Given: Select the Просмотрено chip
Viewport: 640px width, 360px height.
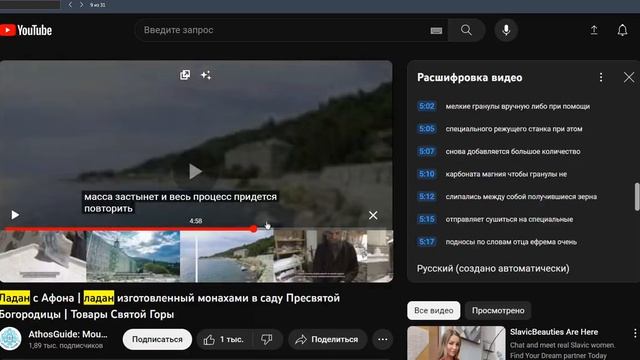Looking at the screenshot, I should click(498, 311).
